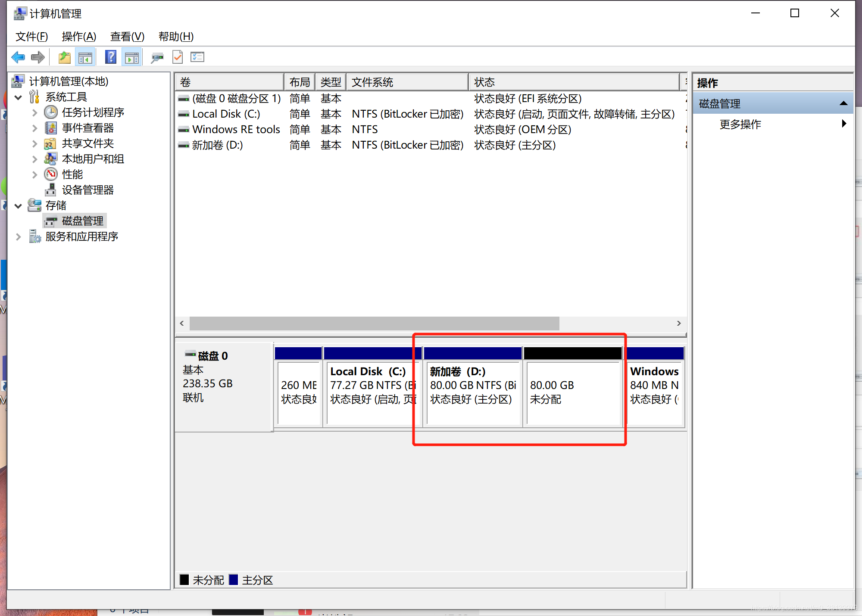The width and height of the screenshot is (862, 616).
Task: Expand the 服务和应用程序 node
Action: coord(19,236)
